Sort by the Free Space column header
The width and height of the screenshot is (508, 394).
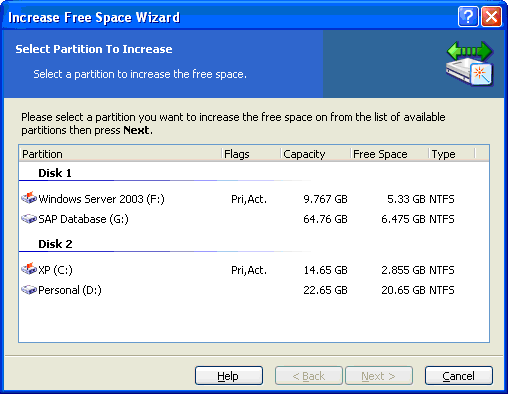(x=389, y=154)
